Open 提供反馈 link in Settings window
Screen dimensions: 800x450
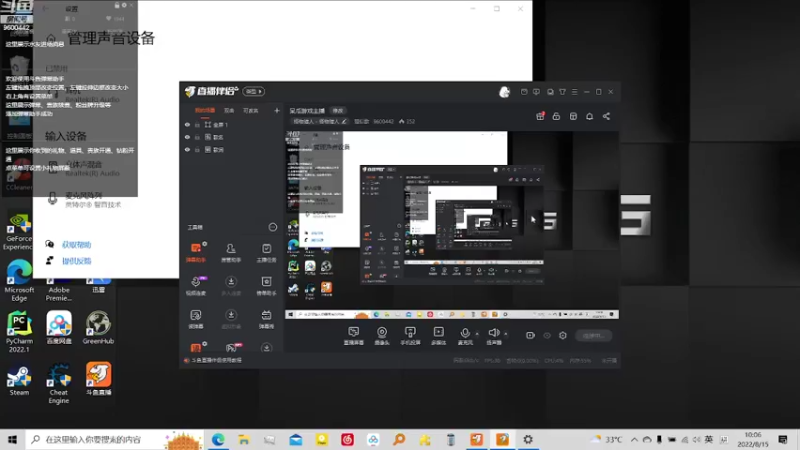click(x=77, y=261)
